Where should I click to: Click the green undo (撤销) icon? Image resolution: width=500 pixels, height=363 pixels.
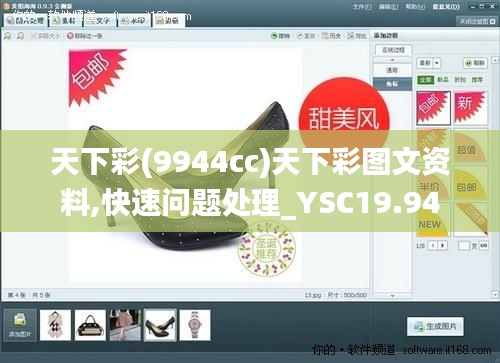click(274, 36)
